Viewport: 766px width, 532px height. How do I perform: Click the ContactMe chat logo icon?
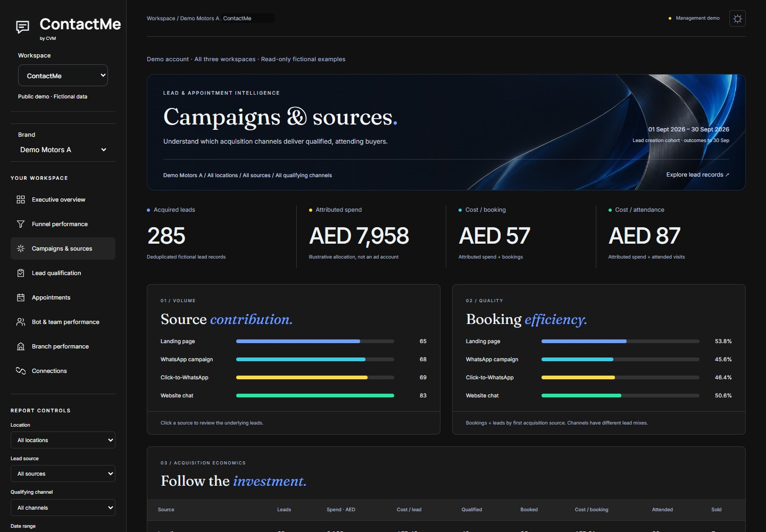pos(22,27)
